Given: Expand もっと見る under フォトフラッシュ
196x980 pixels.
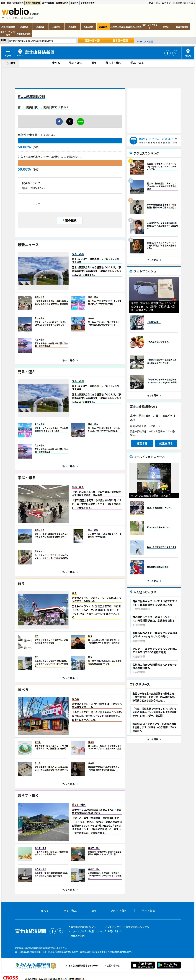Looking at the screenshot, I should [154, 396].
